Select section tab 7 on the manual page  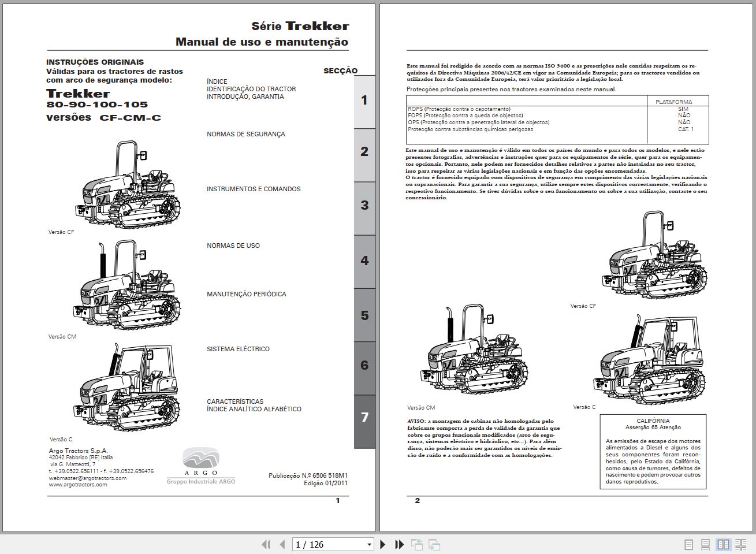364,415
